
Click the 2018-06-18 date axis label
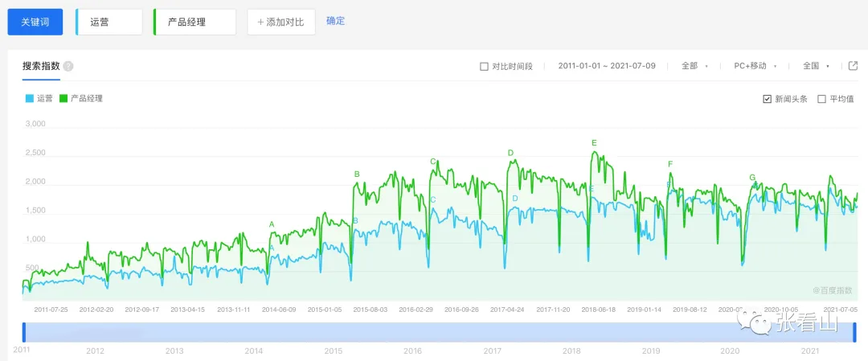click(598, 310)
